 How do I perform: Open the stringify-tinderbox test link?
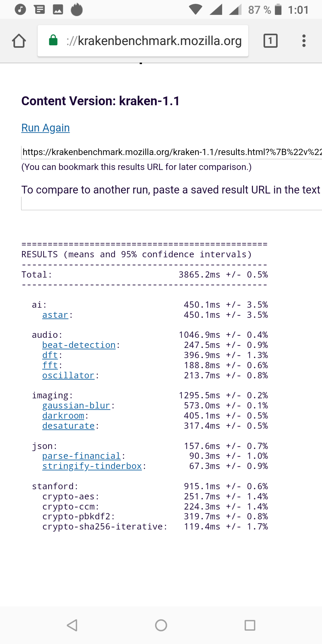92,466
